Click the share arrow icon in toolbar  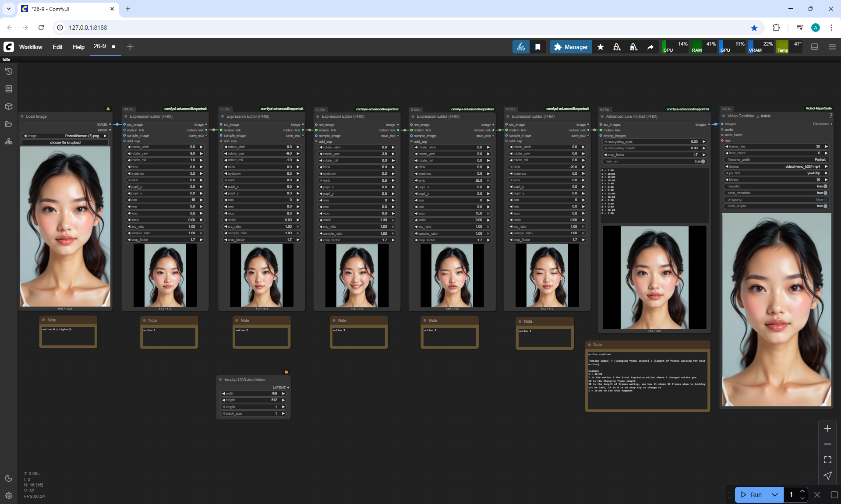(x=650, y=47)
